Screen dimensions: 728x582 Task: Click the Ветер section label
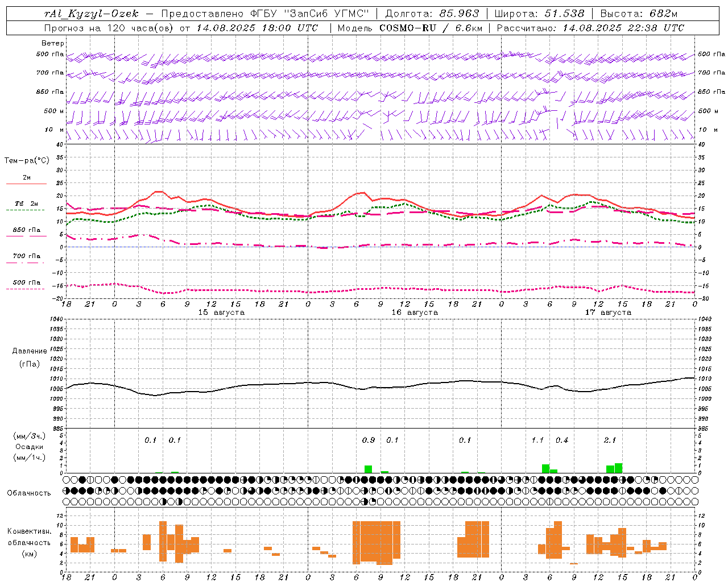[53, 43]
